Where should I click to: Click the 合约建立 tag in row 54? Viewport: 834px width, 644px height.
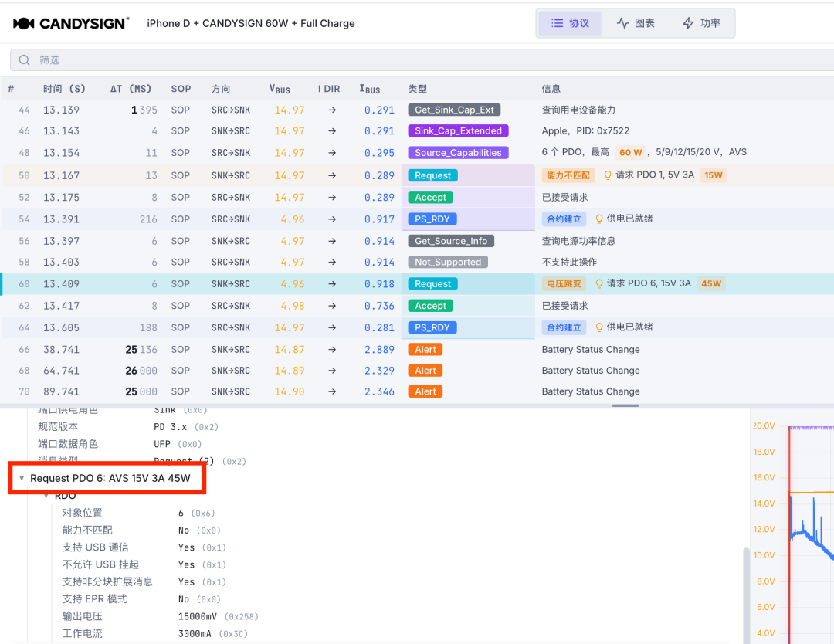[564, 219]
